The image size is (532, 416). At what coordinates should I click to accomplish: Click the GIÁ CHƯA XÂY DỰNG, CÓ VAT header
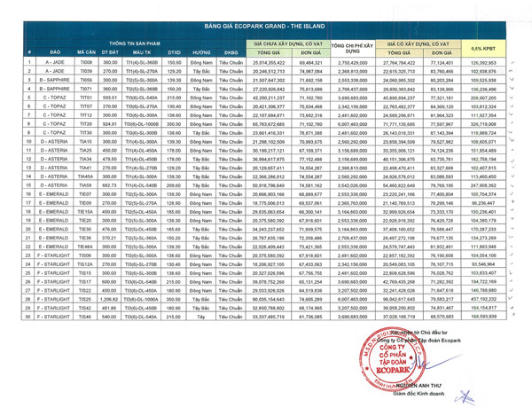[x=288, y=43]
